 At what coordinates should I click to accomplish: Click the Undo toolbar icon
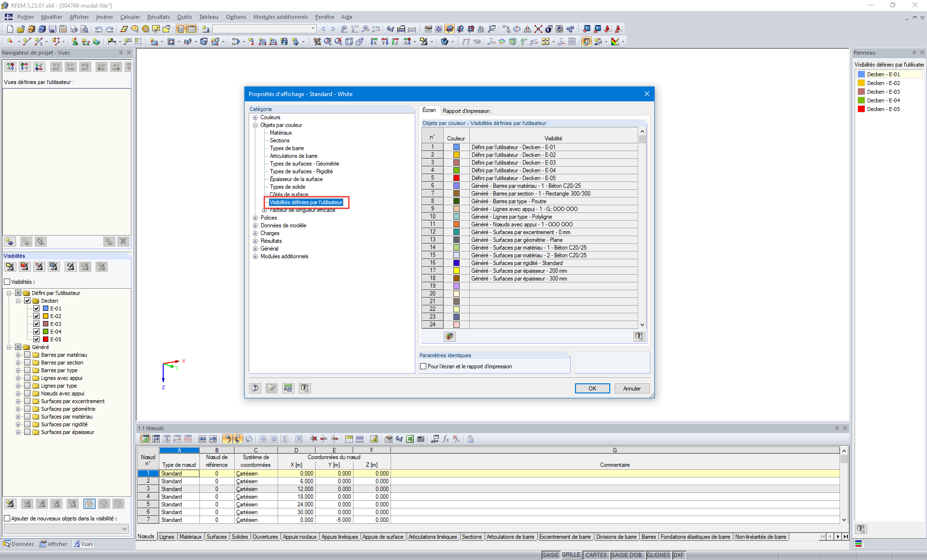click(x=99, y=29)
